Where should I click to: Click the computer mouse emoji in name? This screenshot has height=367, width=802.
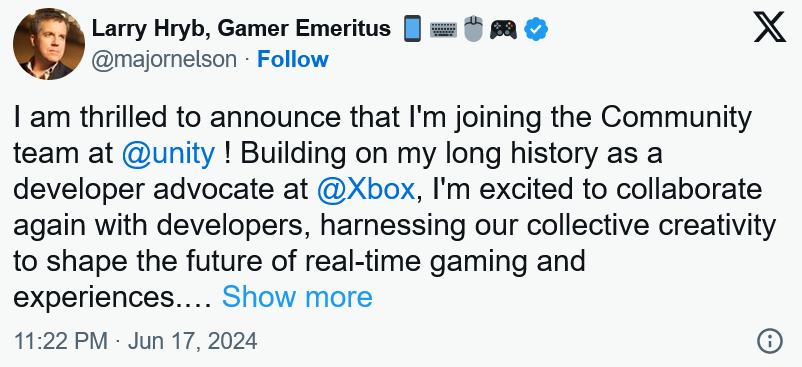point(473,29)
